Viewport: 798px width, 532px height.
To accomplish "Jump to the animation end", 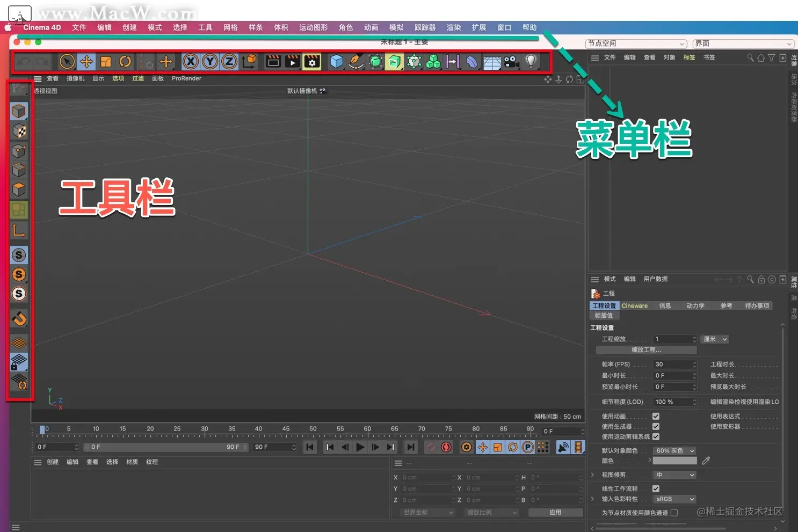I will click(x=411, y=447).
